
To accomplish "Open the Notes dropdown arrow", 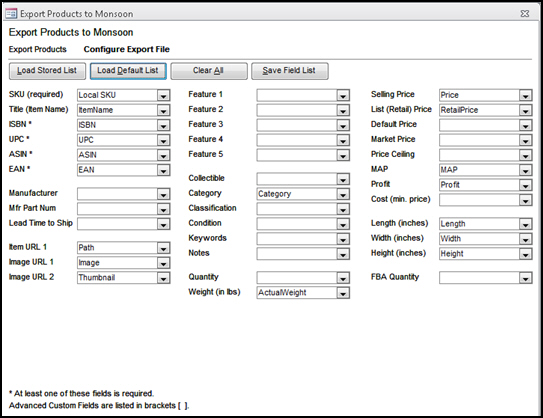I will pyautogui.click(x=343, y=254).
